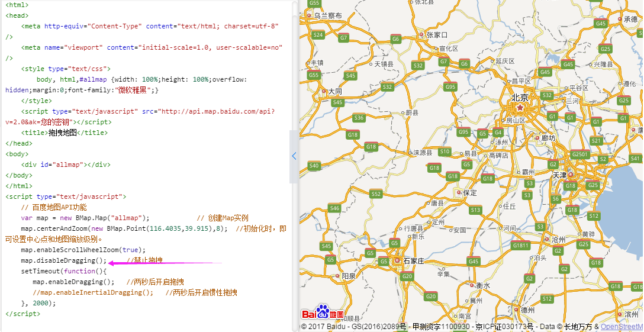This screenshot has width=644, height=332.
Task: Select the 保定 city label on the map
Action: point(470,192)
